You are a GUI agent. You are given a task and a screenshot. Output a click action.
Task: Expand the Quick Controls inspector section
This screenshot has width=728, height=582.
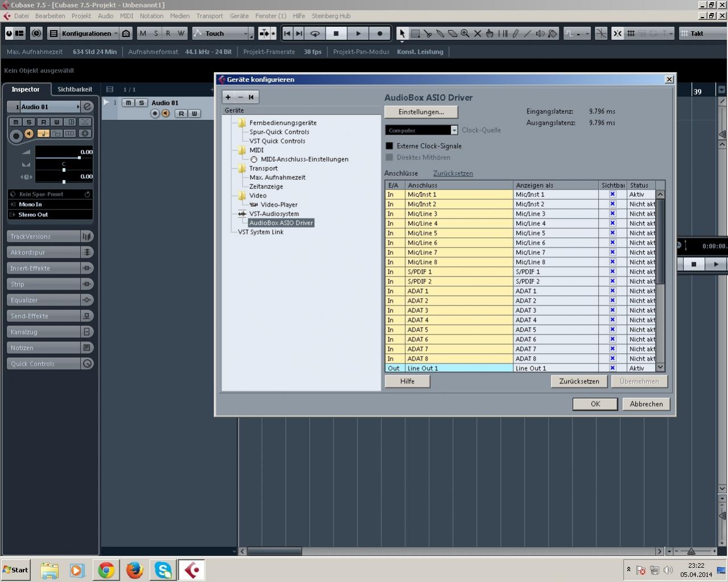click(43, 364)
